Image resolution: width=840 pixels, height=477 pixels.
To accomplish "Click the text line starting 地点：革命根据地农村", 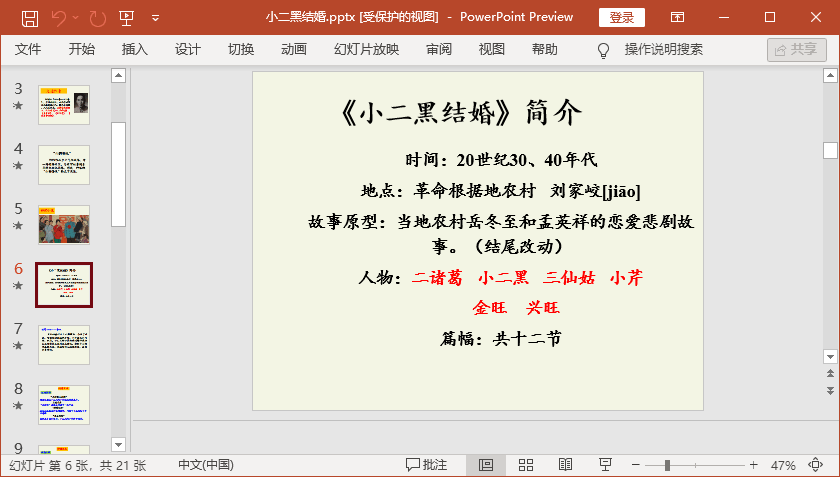I will 501,191.
